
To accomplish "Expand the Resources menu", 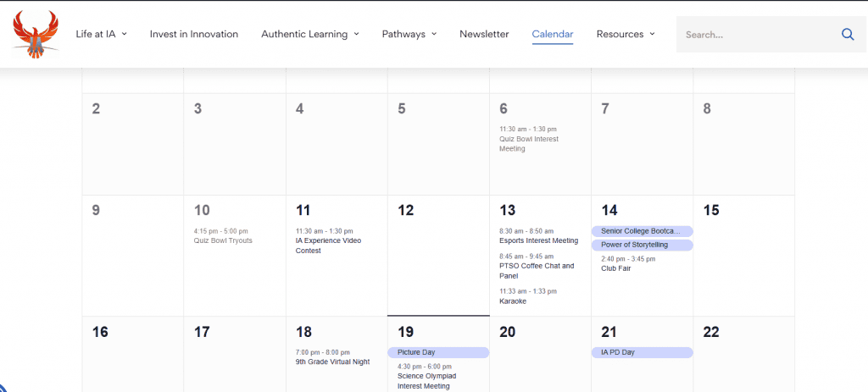I will pyautogui.click(x=626, y=34).
